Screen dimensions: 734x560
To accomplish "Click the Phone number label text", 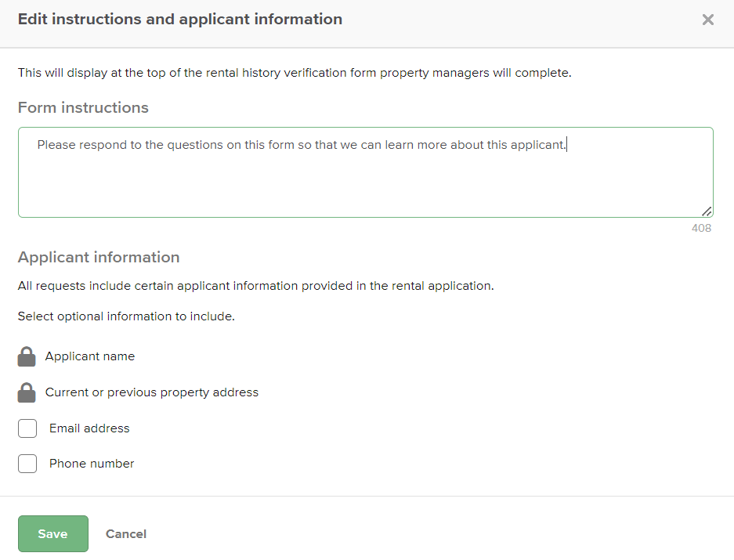I will point(92,464).
